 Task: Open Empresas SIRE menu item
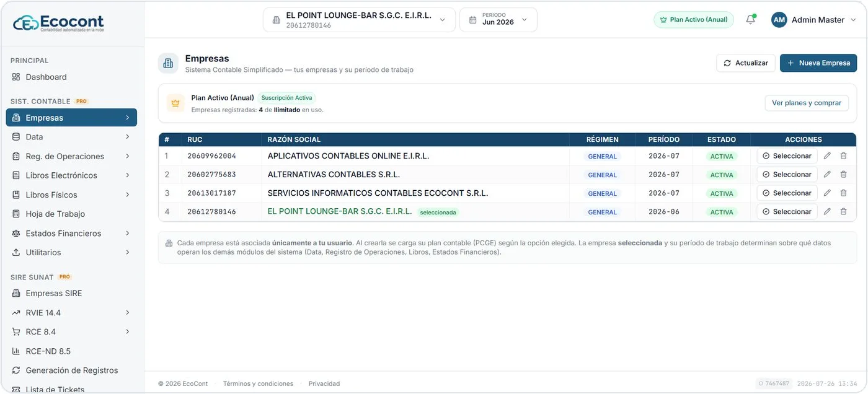pos(71,294)
